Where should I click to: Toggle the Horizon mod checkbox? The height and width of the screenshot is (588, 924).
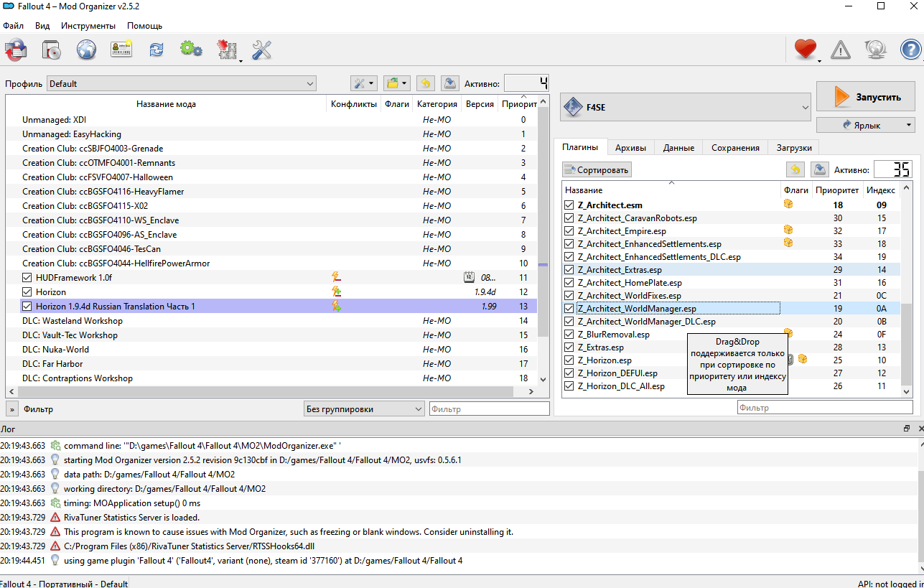click(x=27, y=291)
